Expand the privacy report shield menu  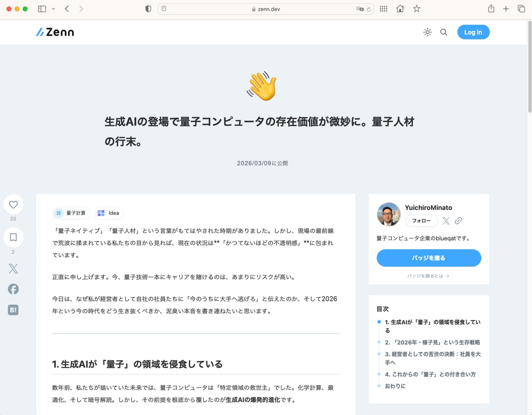click(148, 8)
